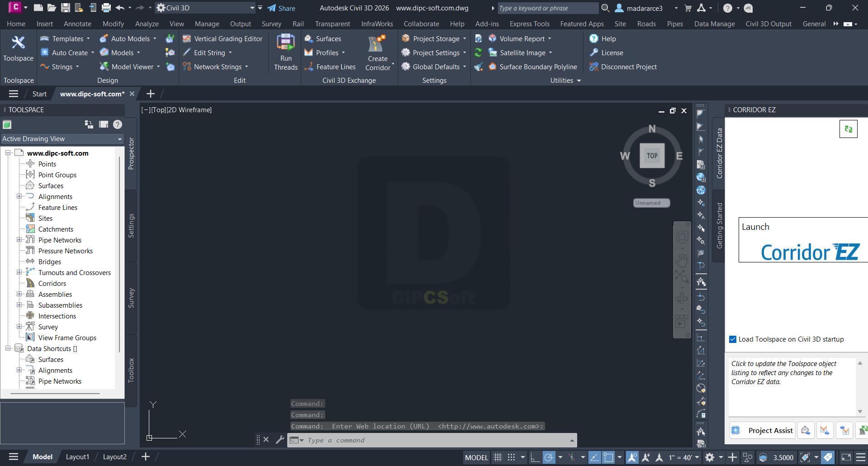Click the Customization menu in status bar

point(861,457)
